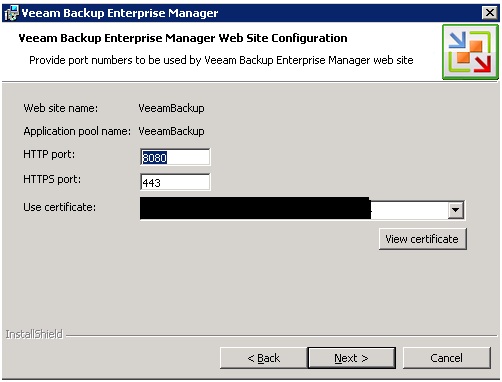The height and width of the screenshot is (382, 502).
Task: Close the Enterprise Manager setup window
Action: 490,13
